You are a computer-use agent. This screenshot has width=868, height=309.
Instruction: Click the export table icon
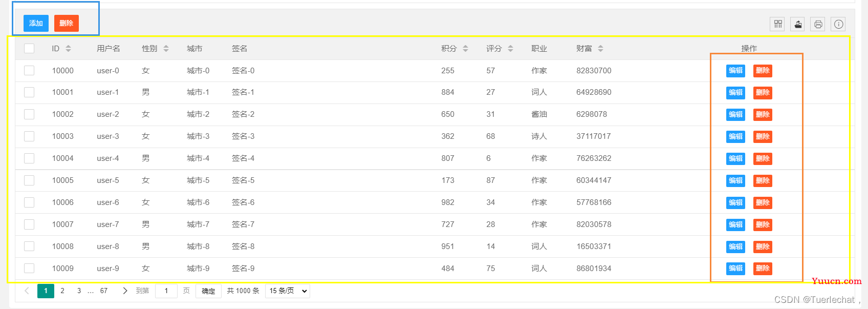[x=798, y=24]
